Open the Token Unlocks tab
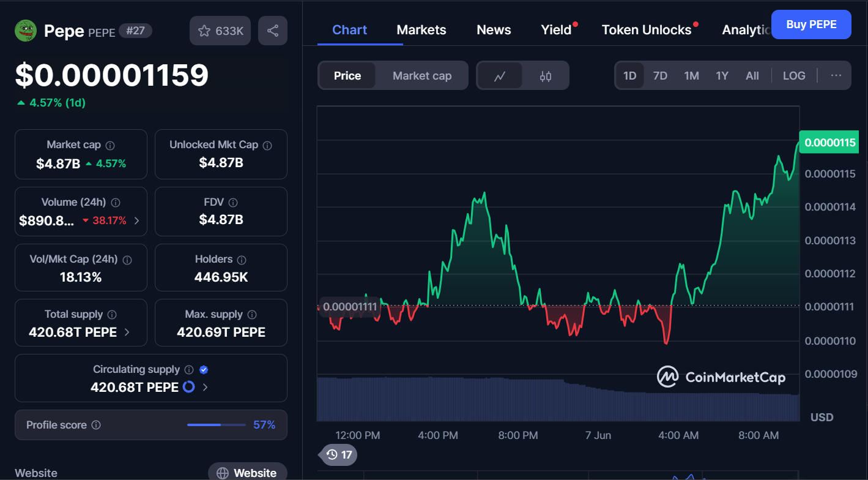Screen dimensions: 868x480 click(x=647, y=30)
